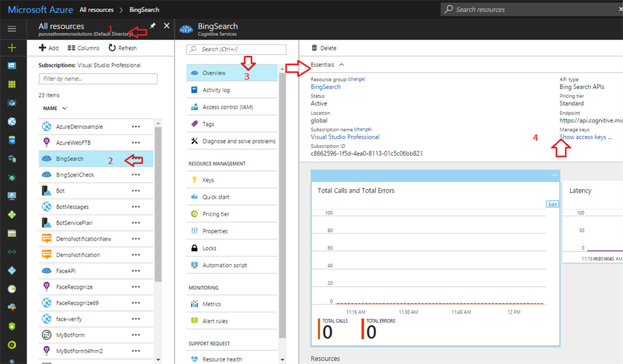
Task: Open the Activity log menu item
Action: point(232,90)
